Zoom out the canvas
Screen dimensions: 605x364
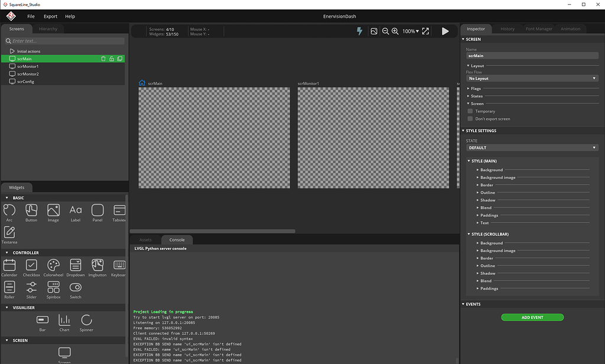point(385,31)
